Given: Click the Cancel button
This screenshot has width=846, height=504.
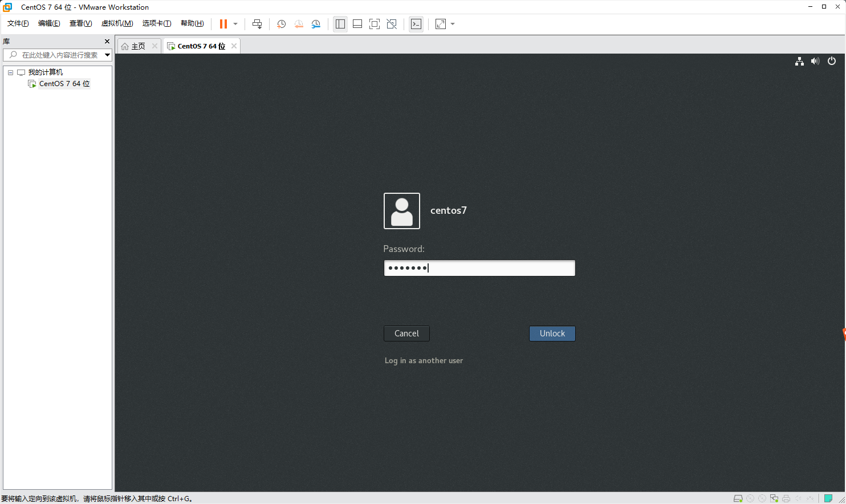Looking at the screenshot, I should tap(406, 334).
